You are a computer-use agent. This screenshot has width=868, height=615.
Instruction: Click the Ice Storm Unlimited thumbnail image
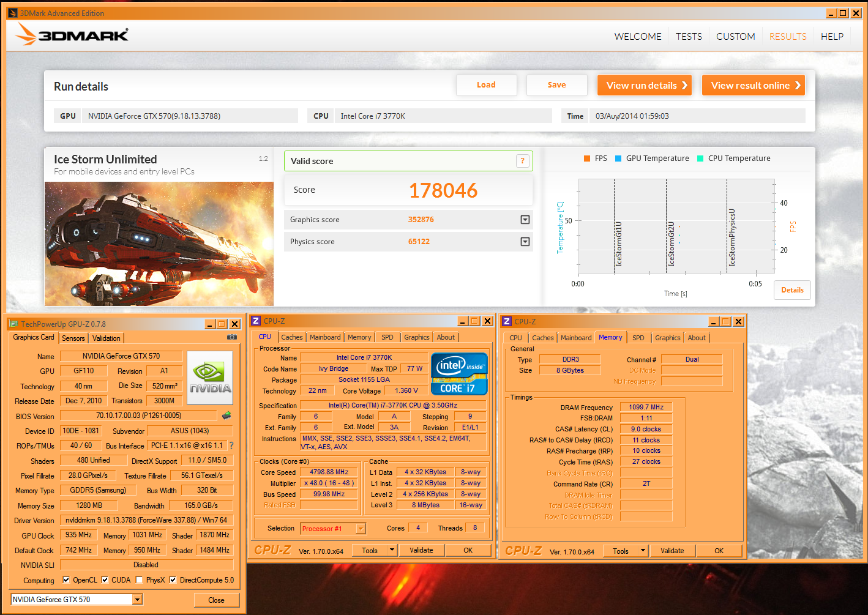click(159, 244)
